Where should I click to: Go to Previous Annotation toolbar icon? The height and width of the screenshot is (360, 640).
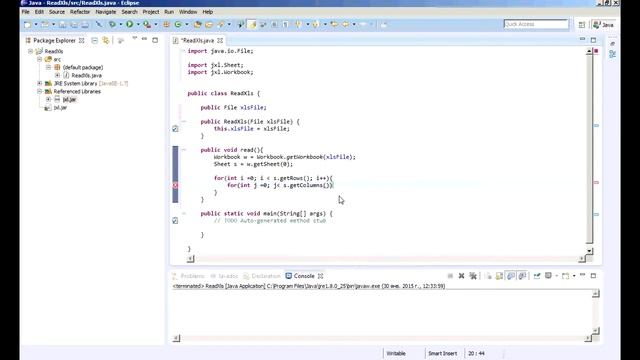point(316,24)
